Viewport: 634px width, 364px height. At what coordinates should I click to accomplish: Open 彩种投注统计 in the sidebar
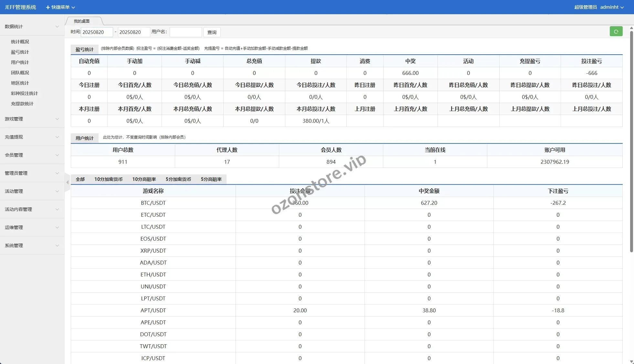(24, 93)
